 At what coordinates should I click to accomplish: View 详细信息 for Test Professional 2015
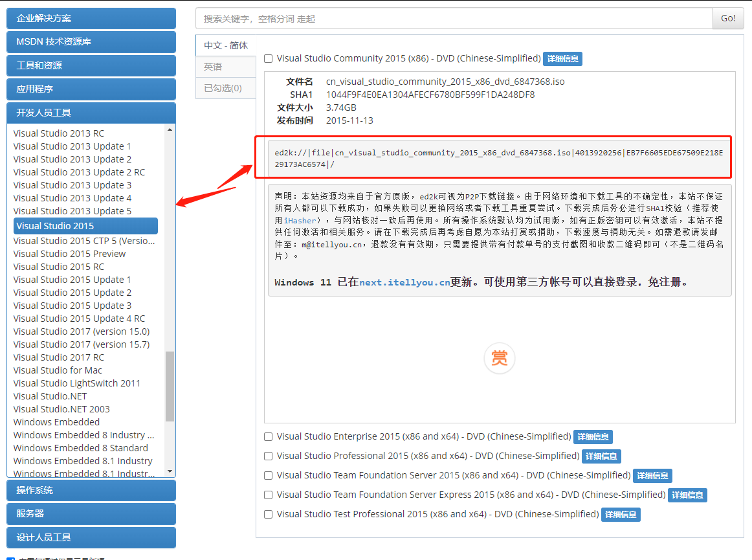click(x=621, y=515)
